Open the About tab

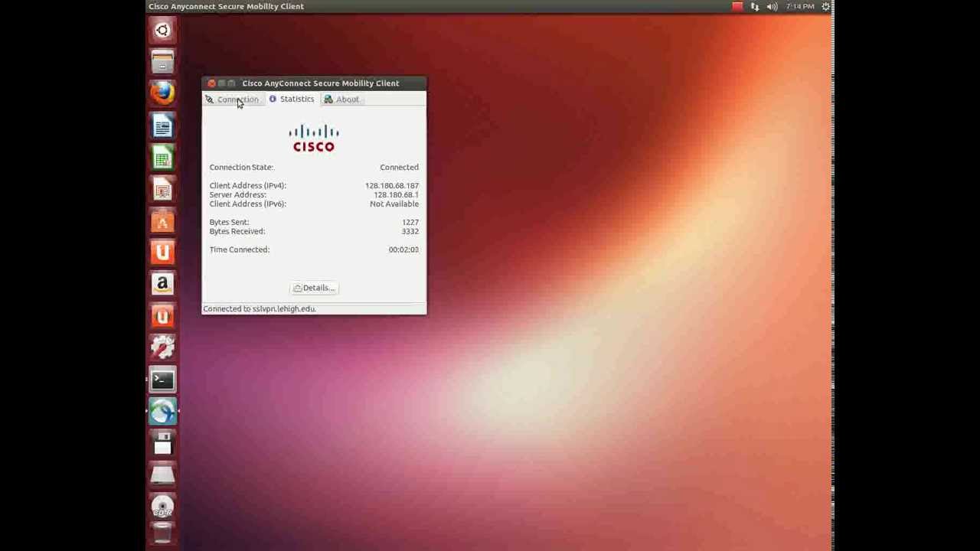pyautogui.click(x=341, y=99)
